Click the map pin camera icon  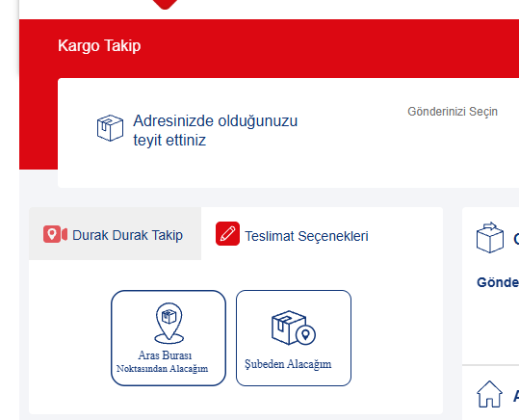[55, 234]
